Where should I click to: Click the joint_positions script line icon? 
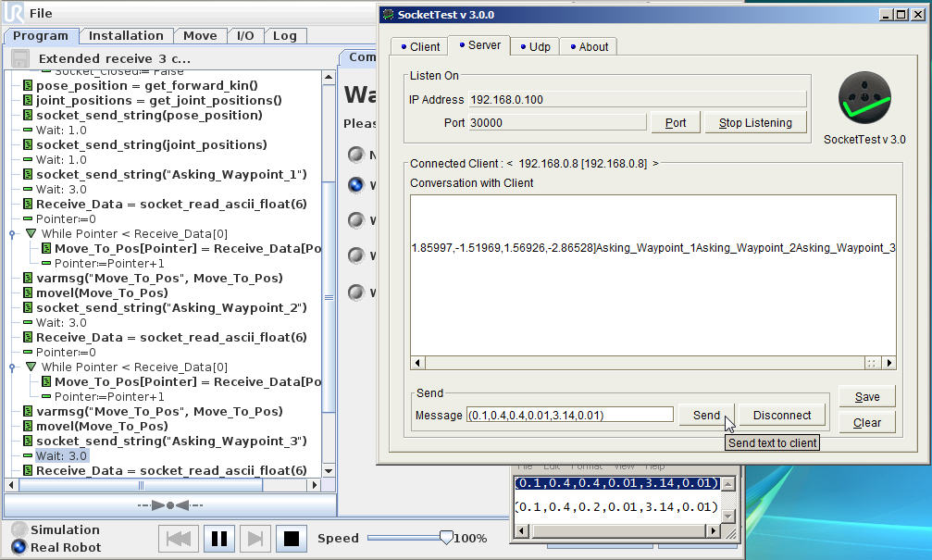click(x=28, y=101)
